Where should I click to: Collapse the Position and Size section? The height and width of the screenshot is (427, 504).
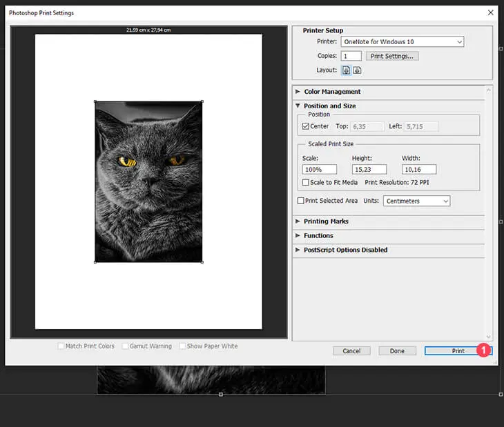click(x=298, y=106)
